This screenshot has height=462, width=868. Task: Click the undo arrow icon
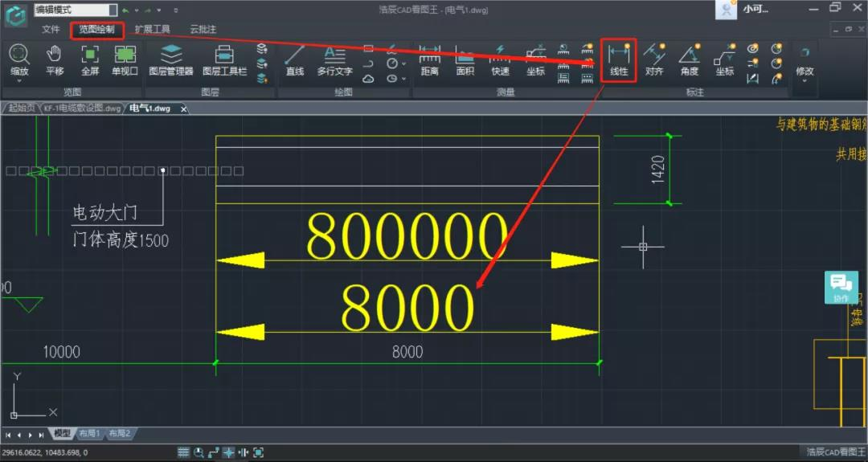pos(126,10)
